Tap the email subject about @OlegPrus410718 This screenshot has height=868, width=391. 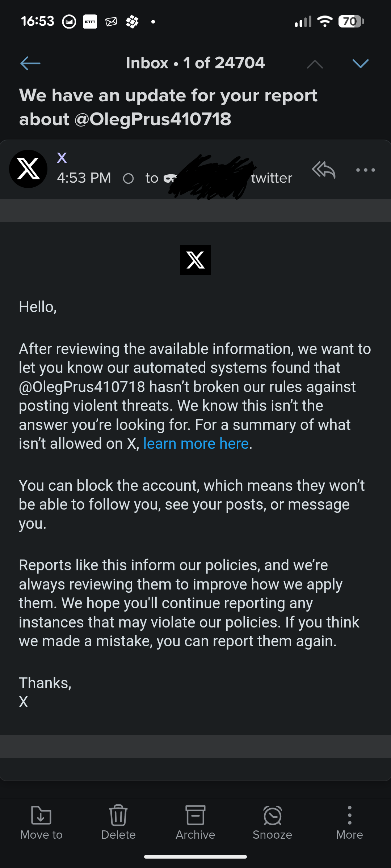[168, 107]
